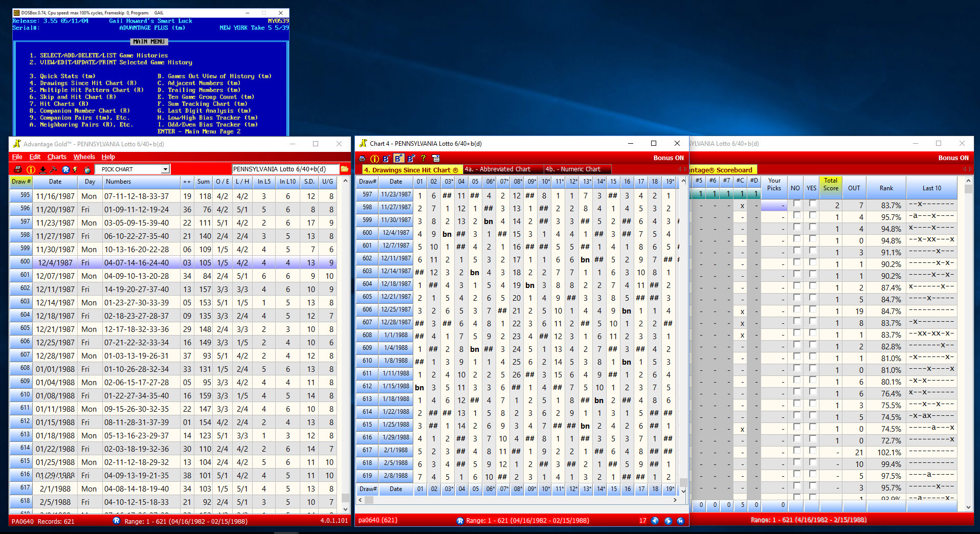Check the NO box on the 91.1% row
Viewport: 980px width, 534px height.
click(x=796, y=251)
